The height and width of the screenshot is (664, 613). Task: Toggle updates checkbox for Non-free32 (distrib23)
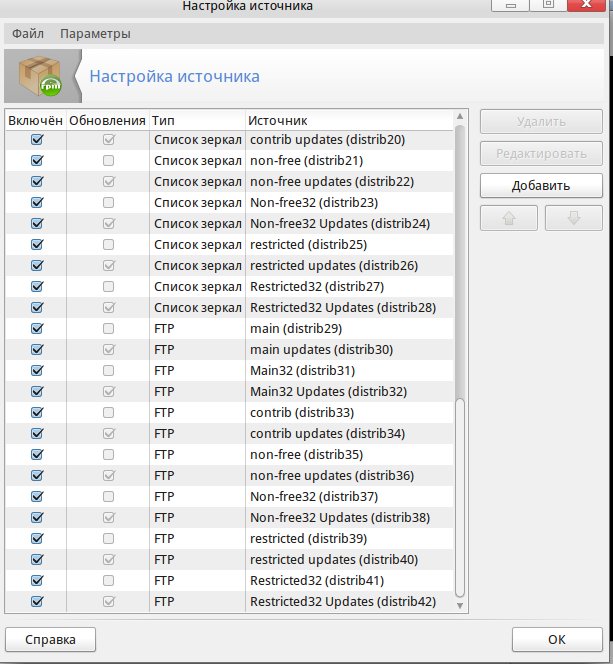108,202
